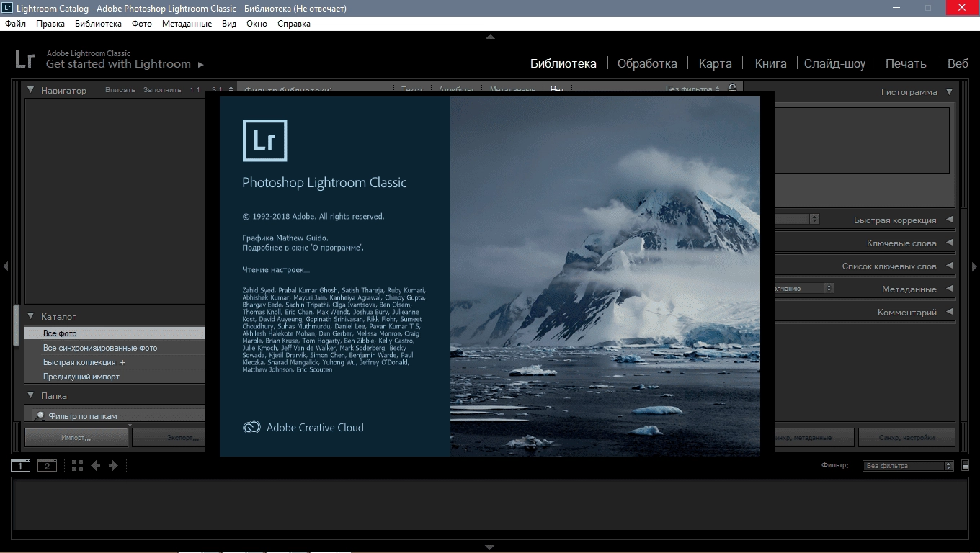Screen dimensions: 980x553
Task: Switch to the Веб module
Action: 958,63
